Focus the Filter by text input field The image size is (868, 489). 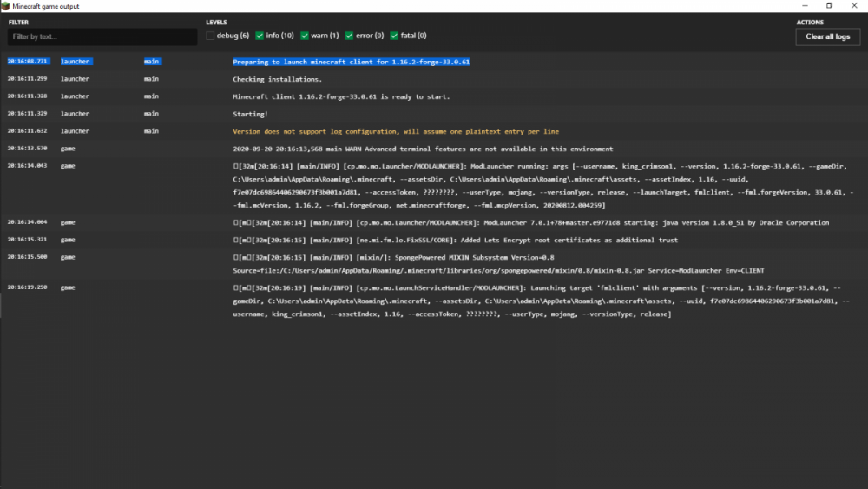coord(102,36)
